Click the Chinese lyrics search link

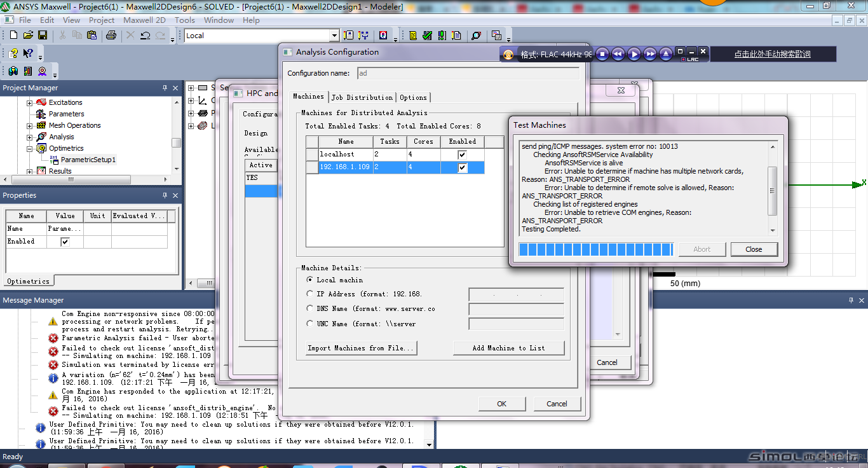pyautogui.click(x=773, y=55)
